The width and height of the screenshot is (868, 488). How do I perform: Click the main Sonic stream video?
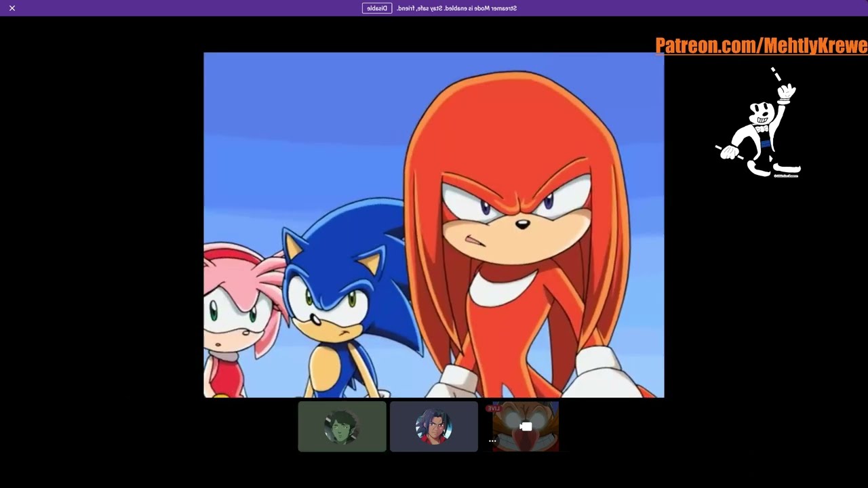coord(434,225)
